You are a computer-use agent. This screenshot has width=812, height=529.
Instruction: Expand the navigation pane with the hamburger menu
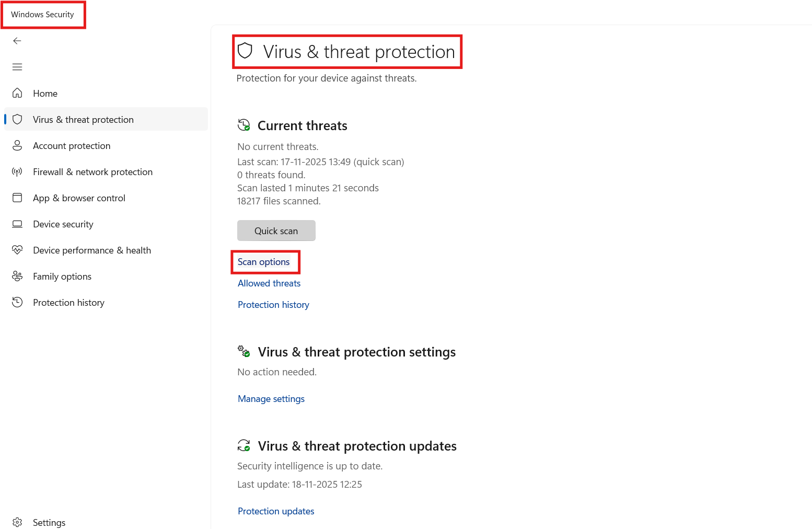point(17,67)
